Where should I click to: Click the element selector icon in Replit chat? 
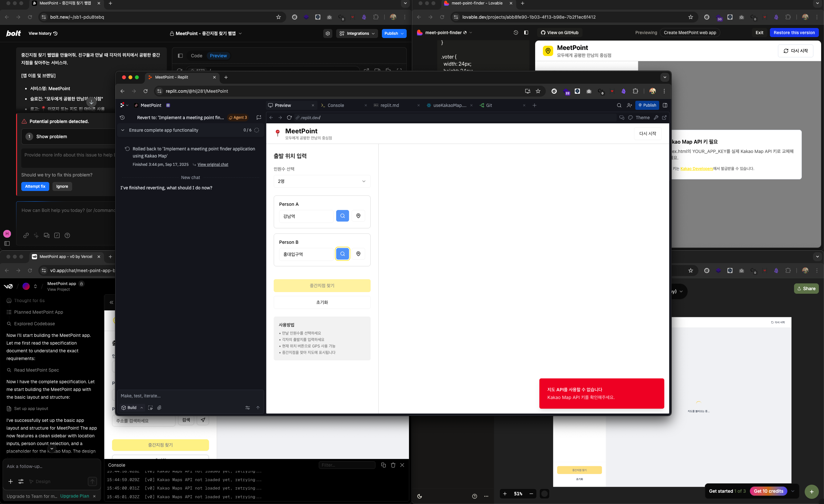(150, 408)
